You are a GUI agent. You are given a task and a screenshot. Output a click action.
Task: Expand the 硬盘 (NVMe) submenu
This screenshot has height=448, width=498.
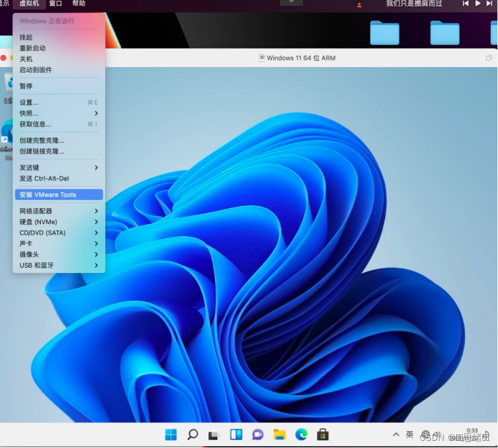pos(59,222)
